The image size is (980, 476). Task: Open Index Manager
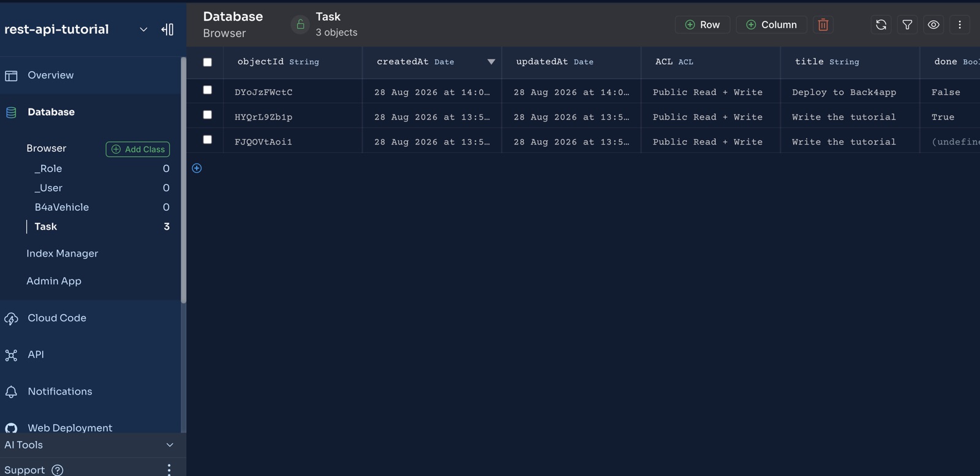point(62,254)
